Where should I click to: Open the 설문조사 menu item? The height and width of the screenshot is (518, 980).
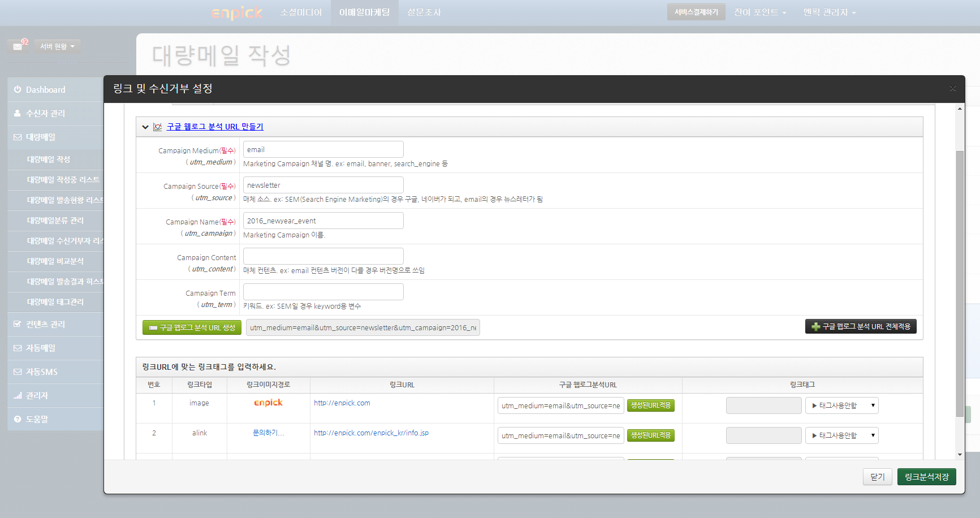tap(424, 12)
